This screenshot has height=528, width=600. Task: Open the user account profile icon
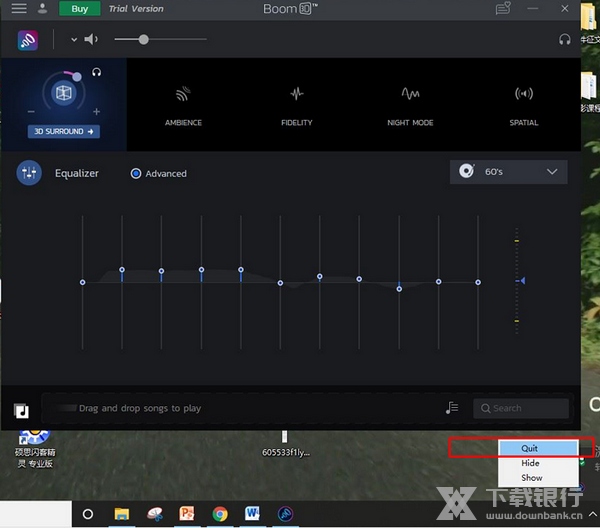(43, 9)
